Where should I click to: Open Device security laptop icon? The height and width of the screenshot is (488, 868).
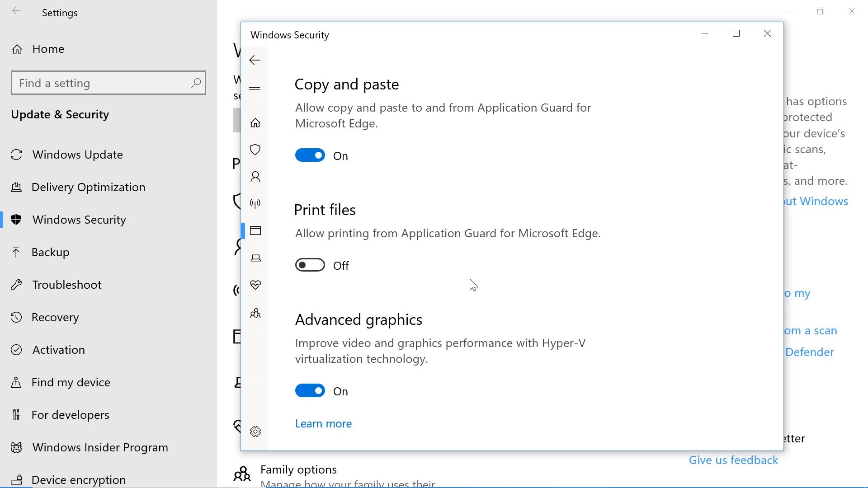coord(255,258)
